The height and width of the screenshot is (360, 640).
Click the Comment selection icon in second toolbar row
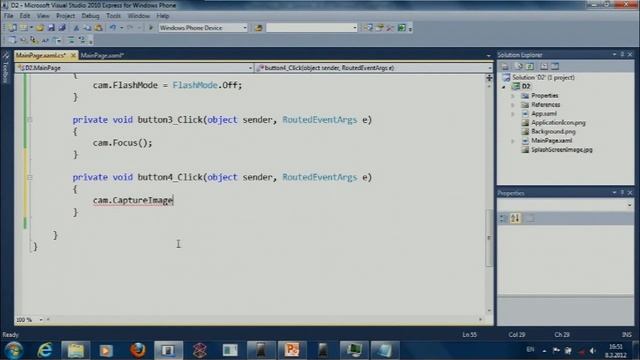[71, 40]
